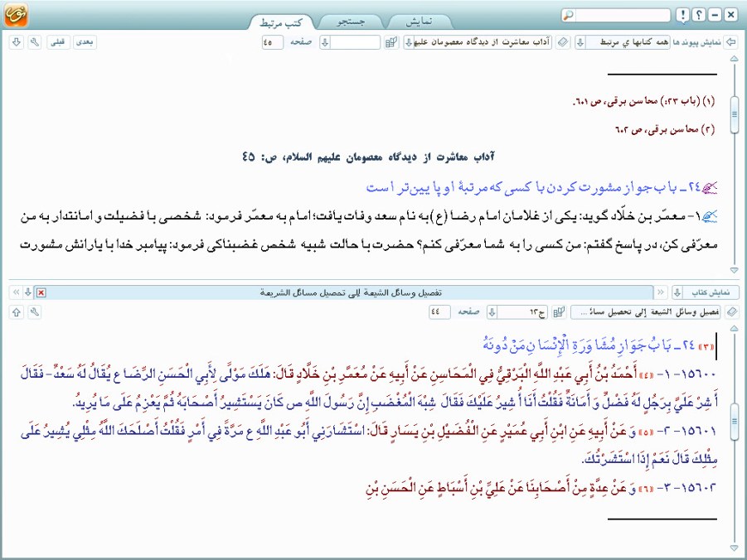Go to next page with بعدی
Image resolution: width=747 pixels, height=560 pixels.
(x=85, y=42)
